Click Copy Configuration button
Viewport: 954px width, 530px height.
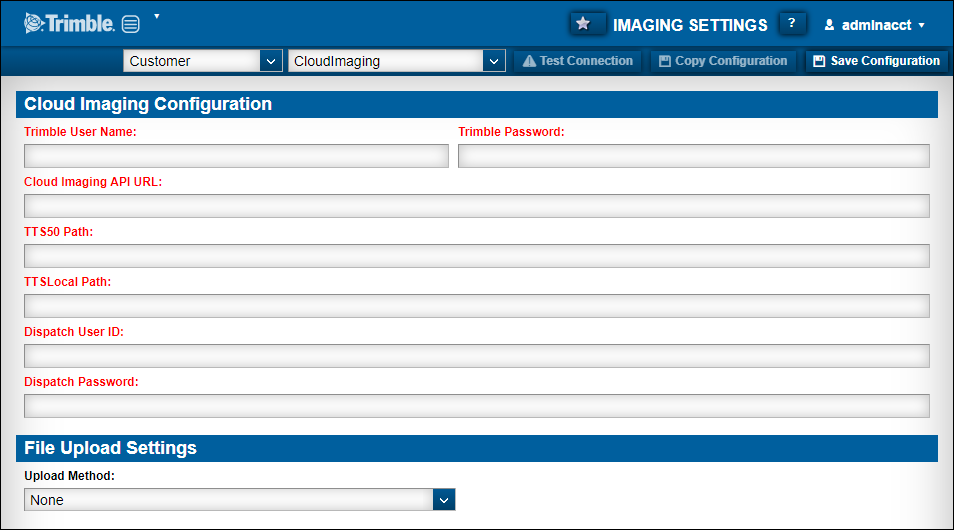tap(723, 61)
